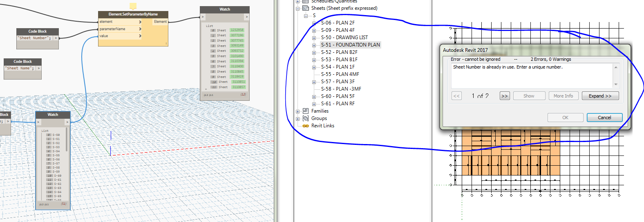644x222 pixels.
Task: Click the lacing indicator on Element.SetParameterByName node
Action: pyautogui.click(x=166, y=43)
